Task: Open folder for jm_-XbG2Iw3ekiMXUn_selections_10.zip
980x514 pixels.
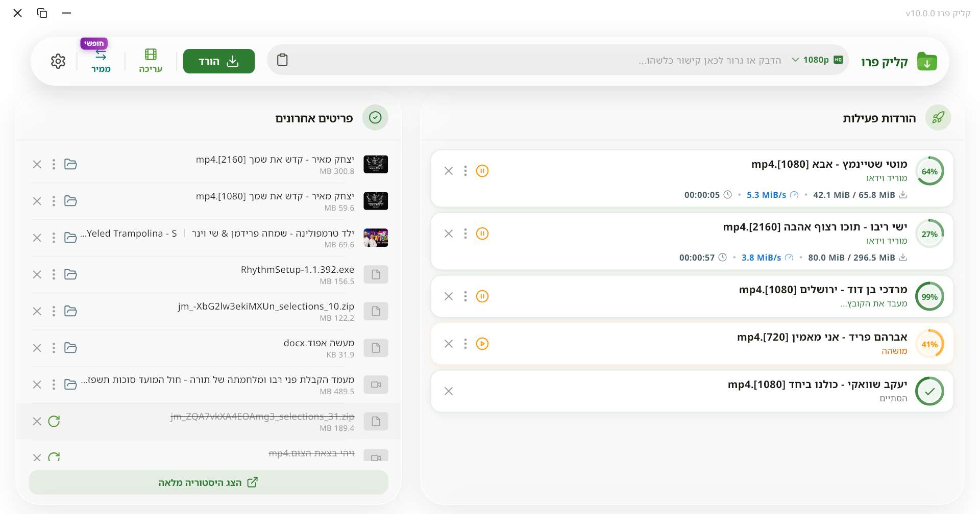Action: tap(70, 311)
